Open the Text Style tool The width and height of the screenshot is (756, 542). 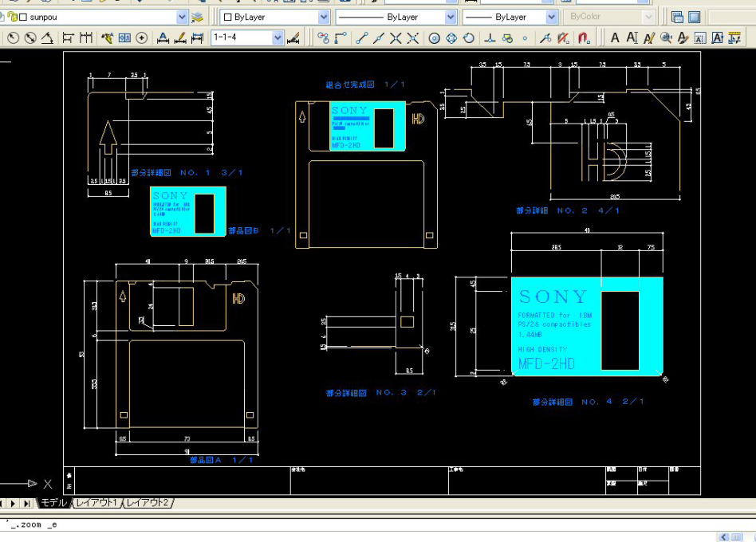click(683, 37)
